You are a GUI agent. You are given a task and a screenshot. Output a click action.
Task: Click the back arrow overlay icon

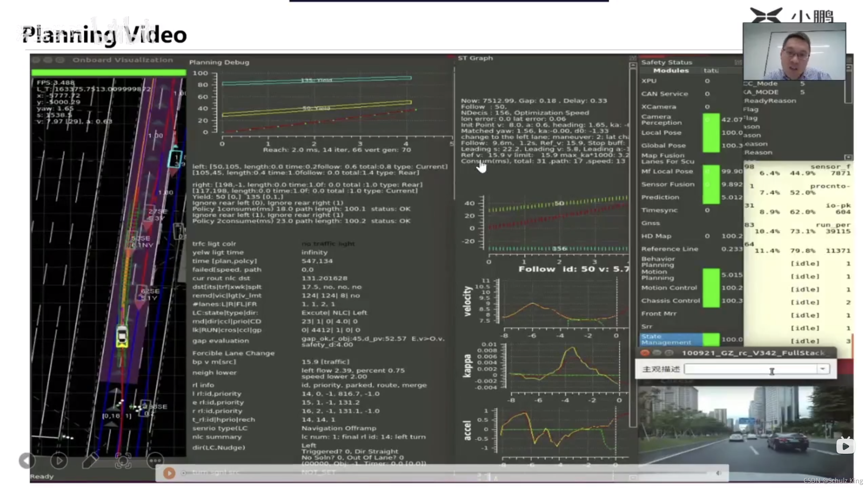27,461
